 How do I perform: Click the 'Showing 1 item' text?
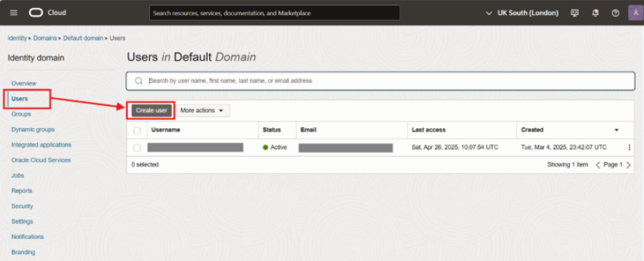coord(568,164)
